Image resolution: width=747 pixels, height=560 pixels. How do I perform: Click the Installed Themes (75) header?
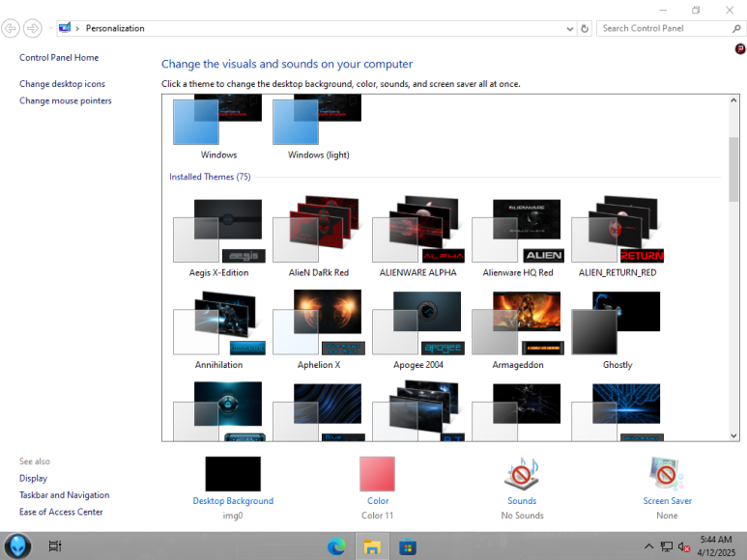pos(210,177)
